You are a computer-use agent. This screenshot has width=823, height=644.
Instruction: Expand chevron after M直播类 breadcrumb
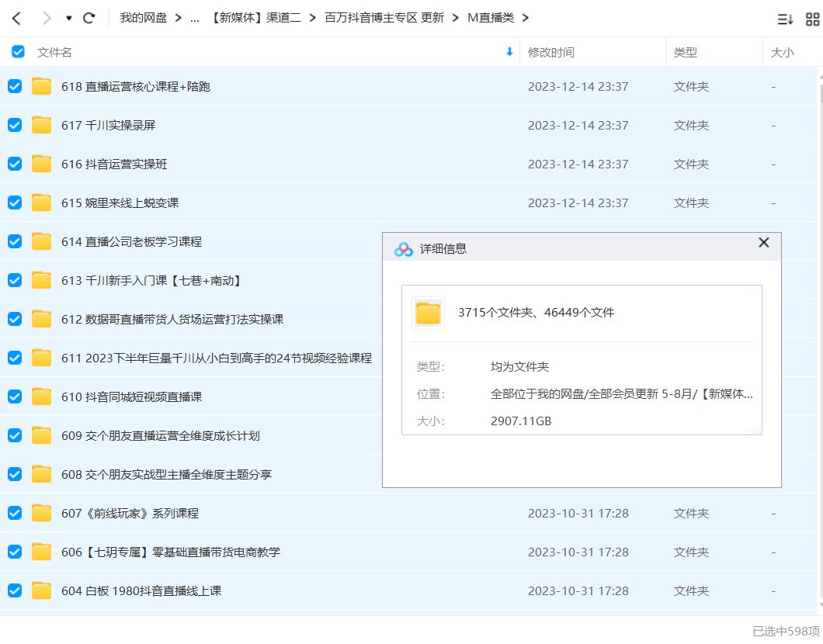pos(525,18)
